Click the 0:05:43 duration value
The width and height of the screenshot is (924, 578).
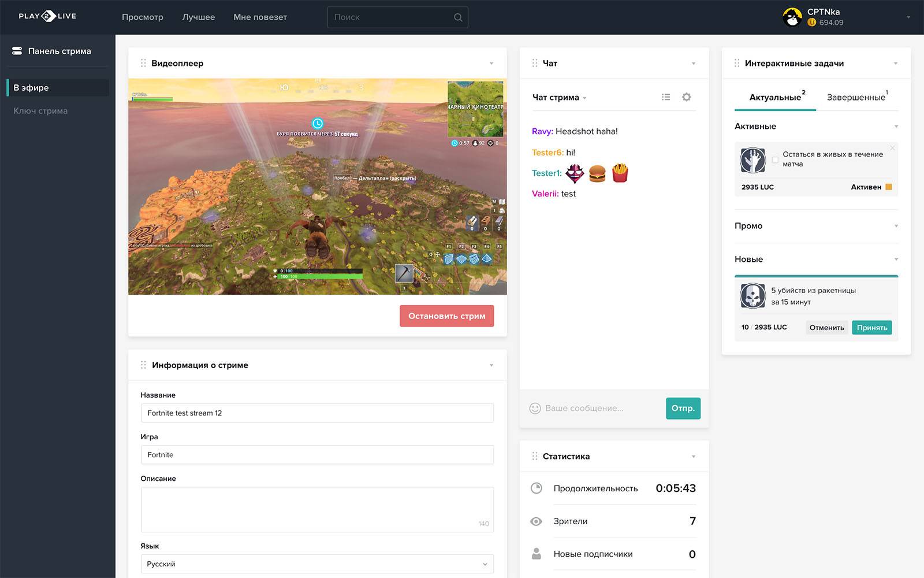(x=676, y=488)
